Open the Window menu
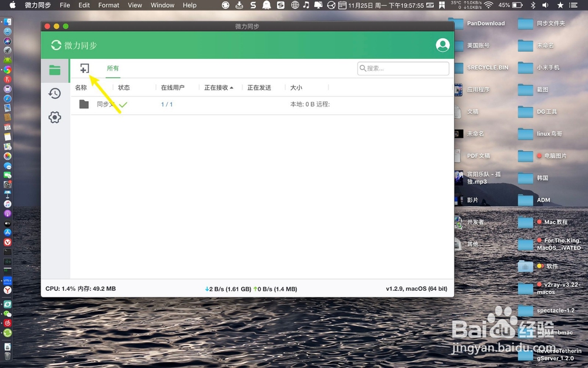The image size is (588, 368). click(162, 5)
